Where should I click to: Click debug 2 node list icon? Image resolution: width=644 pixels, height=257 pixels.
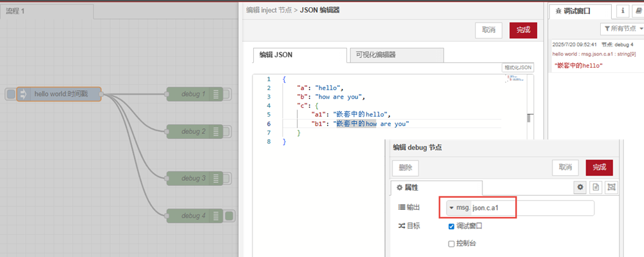216,132
